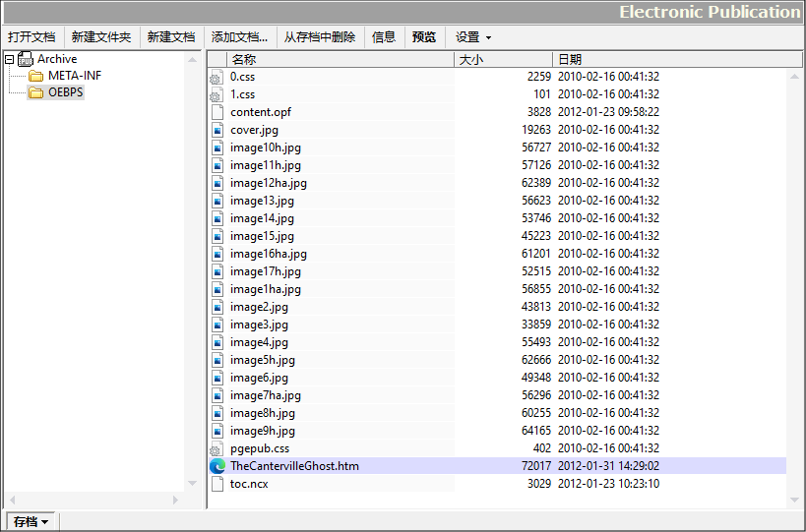
Task: Click the cover.jpg image icon
Action: pyautogui.click(x=217, y=130)
